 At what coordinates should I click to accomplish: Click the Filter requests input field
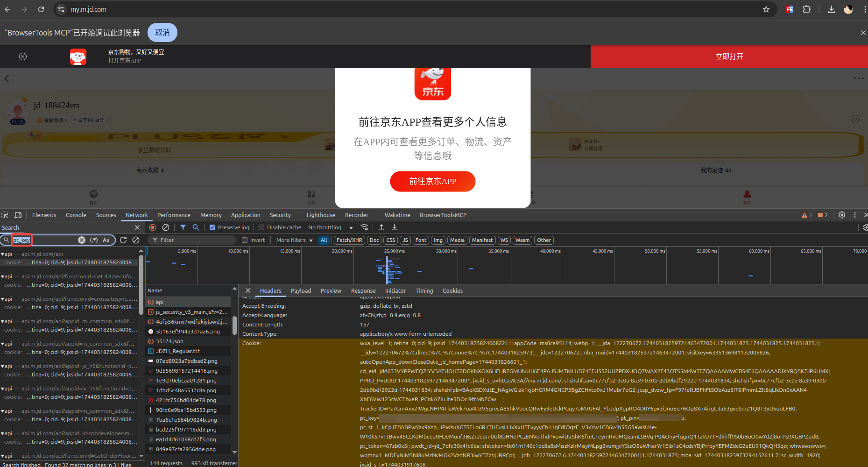pos(192,240)
